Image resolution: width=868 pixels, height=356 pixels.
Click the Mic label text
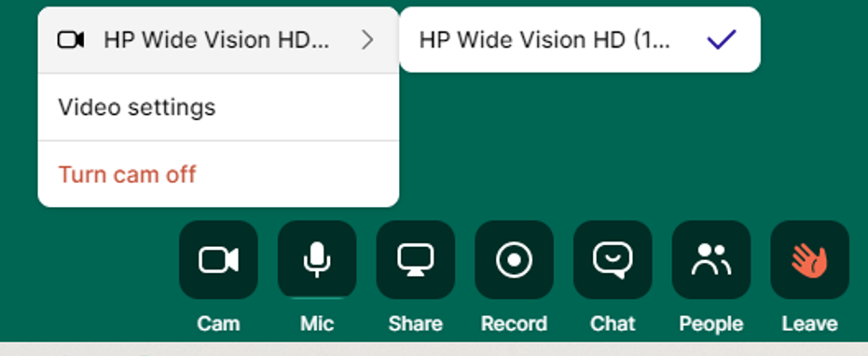pos(317,323)
